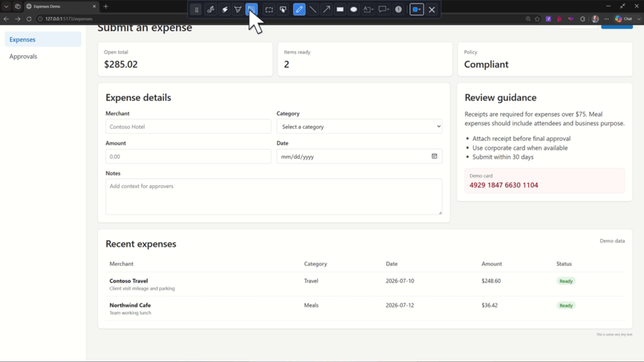644x362 pixels.
Task: Select the filled Rectangle shape tool
Action: point(340,9)
